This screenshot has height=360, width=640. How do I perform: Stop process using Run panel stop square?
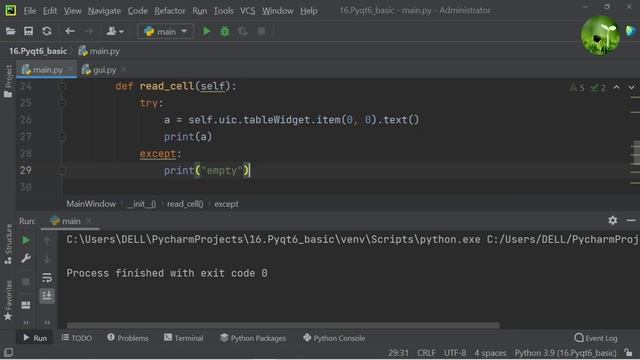pos(26,282)
